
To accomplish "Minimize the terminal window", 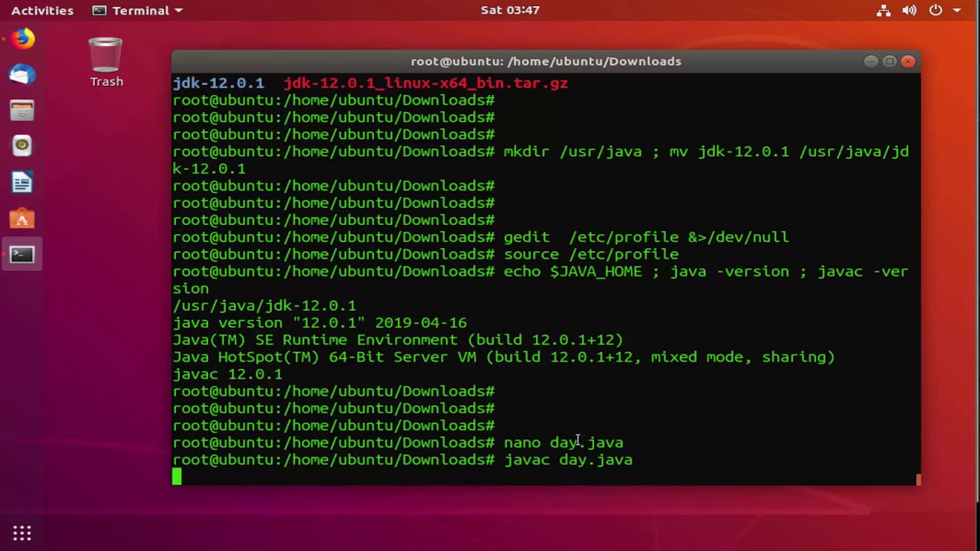I will (871, 61).
